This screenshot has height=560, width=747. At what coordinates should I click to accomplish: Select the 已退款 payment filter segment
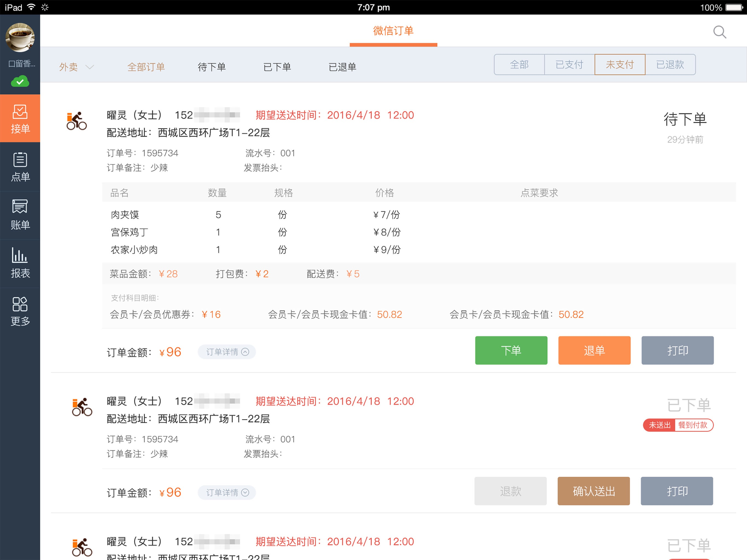click(670, 65)
